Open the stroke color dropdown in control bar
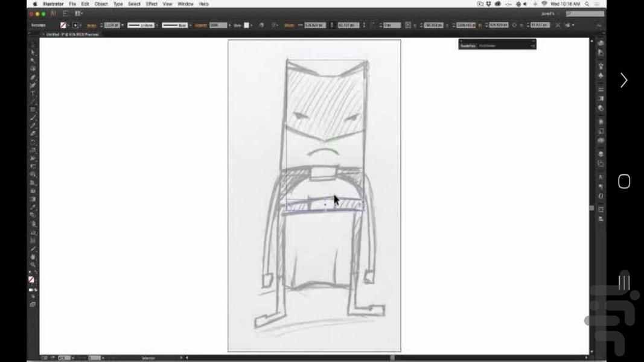Image resolution: width=644 pixels, height=362 pixels. (x=80, y=25)
